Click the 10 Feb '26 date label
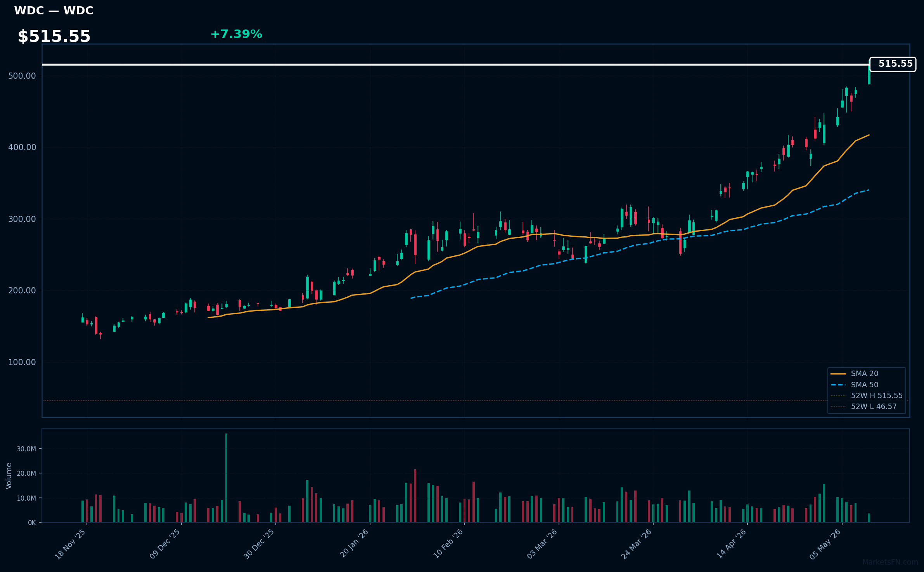 click(448, 544)
